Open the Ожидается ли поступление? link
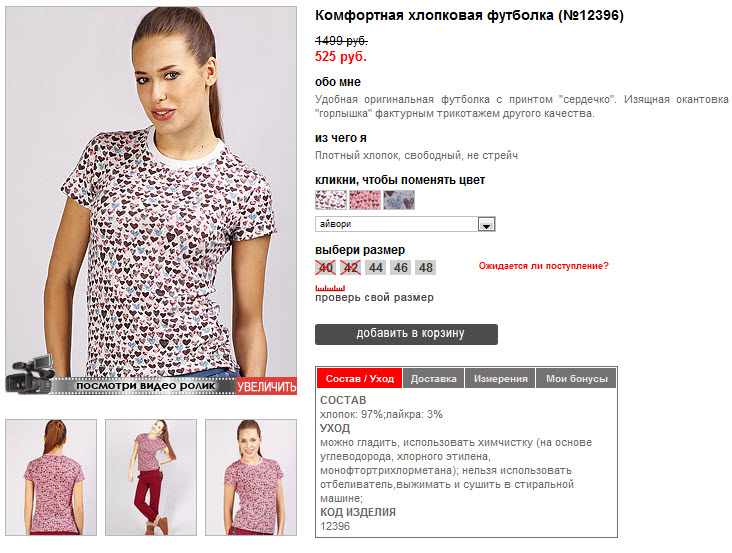The image size is (732, 553). (x=543, y=266)
